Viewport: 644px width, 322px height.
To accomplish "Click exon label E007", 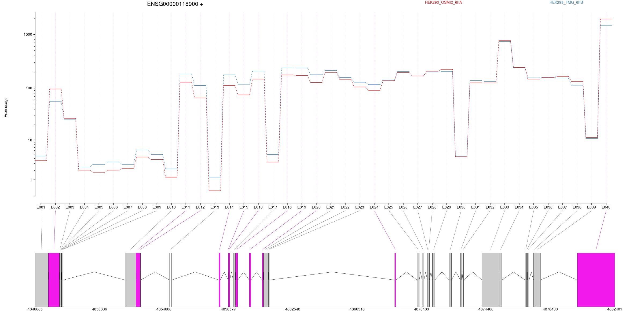I will (x=128, y=207).
